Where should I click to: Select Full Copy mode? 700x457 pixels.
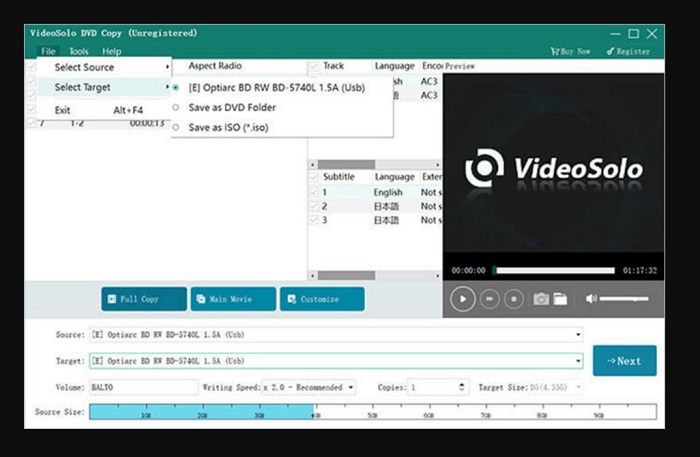click(144, 299)
